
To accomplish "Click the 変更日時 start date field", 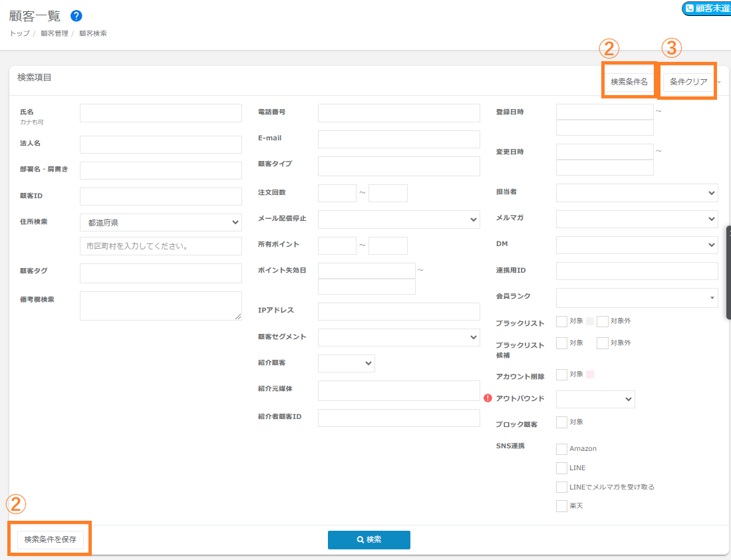I will pyautogui.click(x=605, y=152).
